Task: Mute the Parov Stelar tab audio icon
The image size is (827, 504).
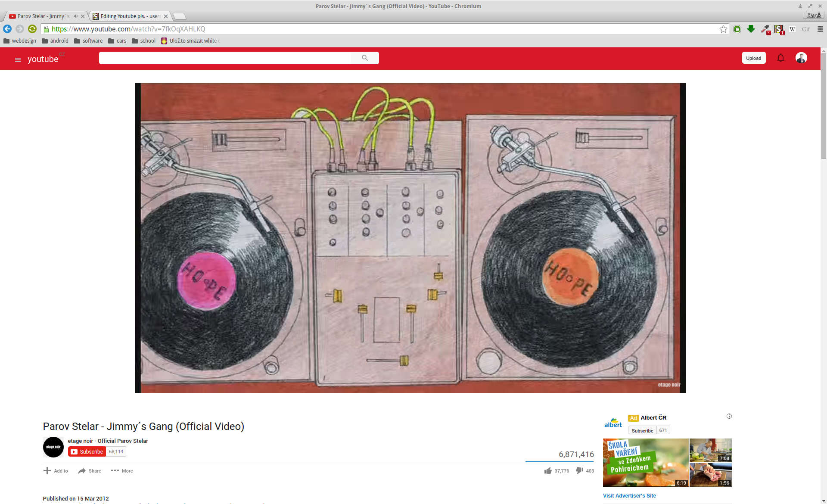Action: click(76, 16)
